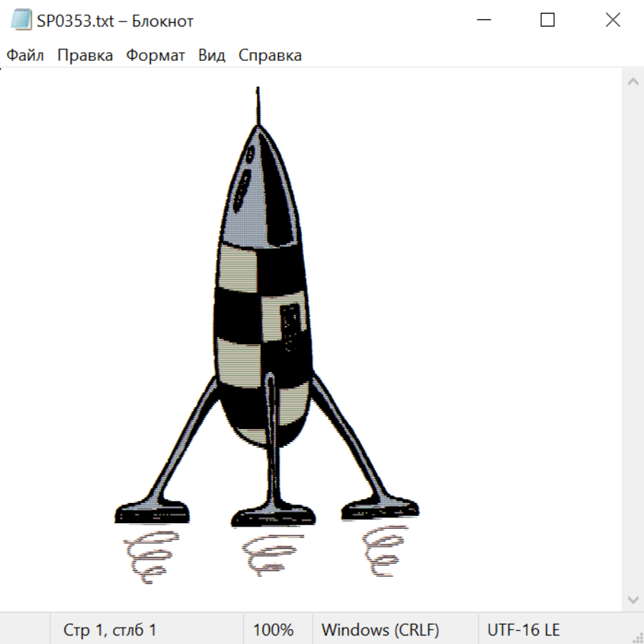
Task: Minimize the Notepad window
Action: [x=483, y=21]
